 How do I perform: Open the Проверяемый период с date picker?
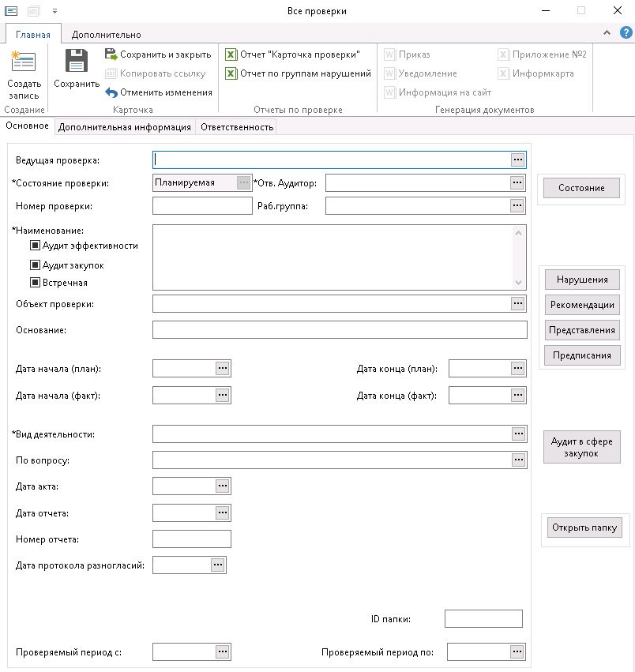pos(223,651)
